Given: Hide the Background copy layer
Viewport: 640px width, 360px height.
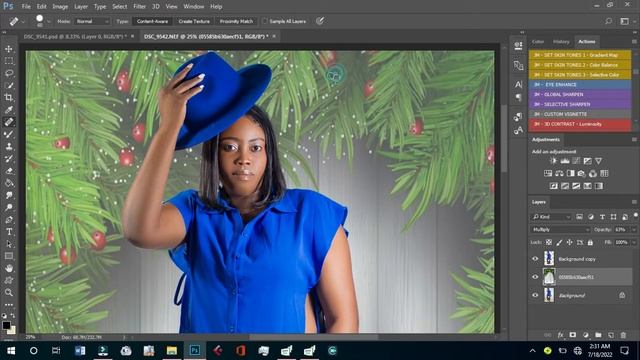Looking at the screenshot, I should (x=535, y=259).
